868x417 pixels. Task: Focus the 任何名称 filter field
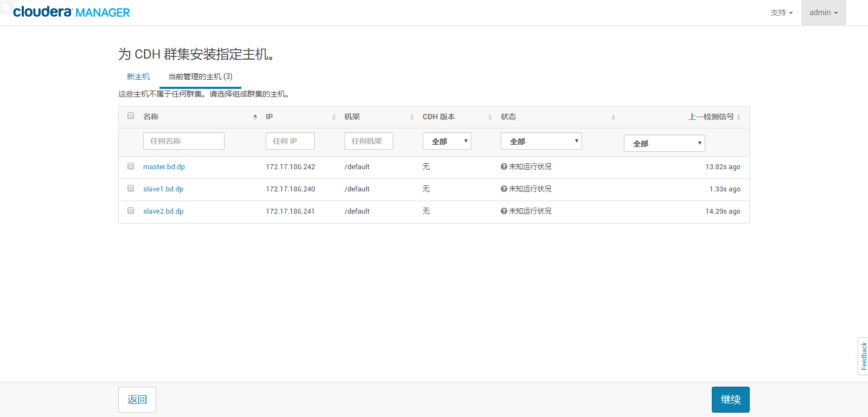(184, 141)
